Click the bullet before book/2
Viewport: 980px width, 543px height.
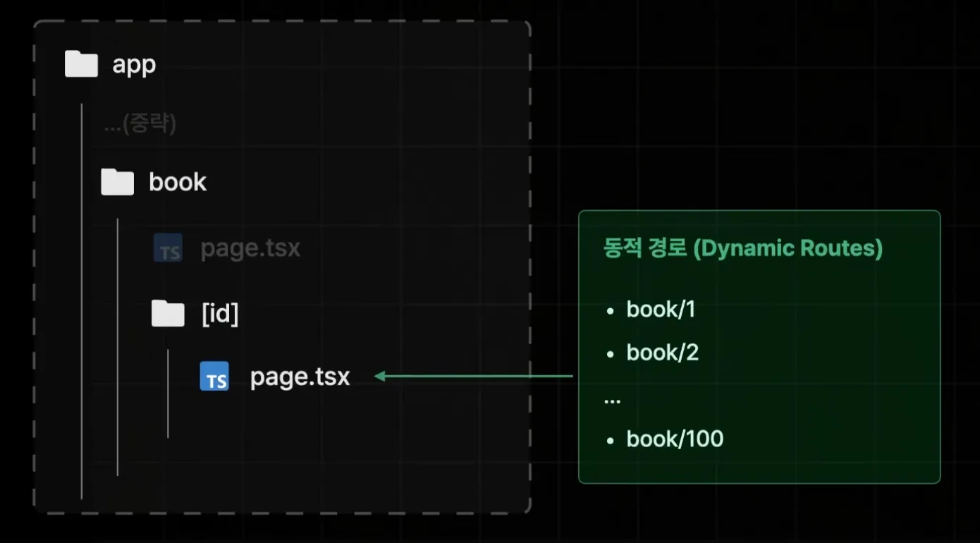pos(611,353)
